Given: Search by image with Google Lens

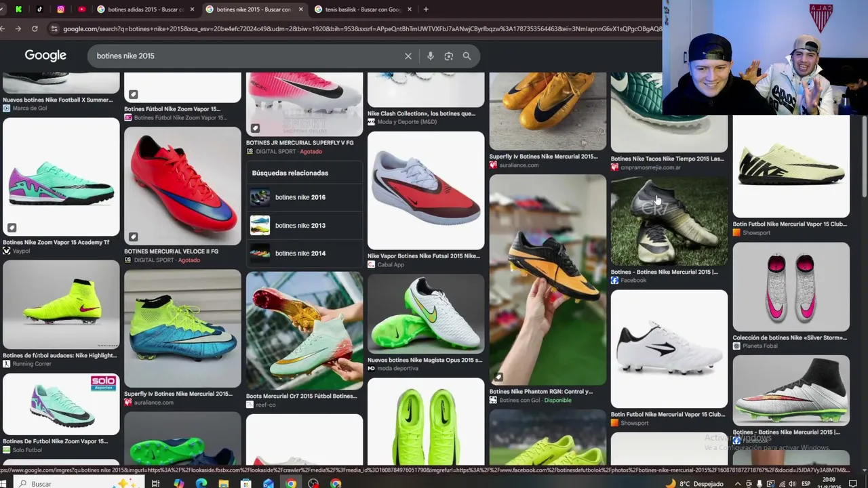Looking at the screenshot, I should 448,56.
